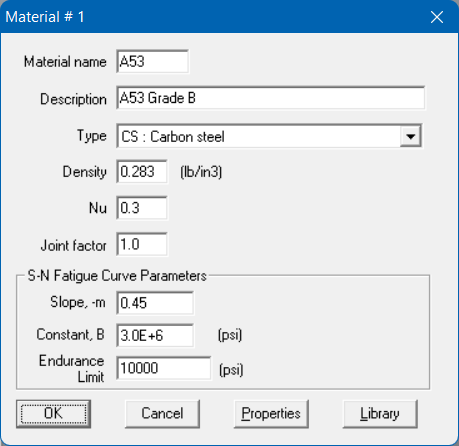Focus the Description field with A53 Grade B
Image resolution: width=459 pixels, height=446 pixels.
[x=271, y=98]
